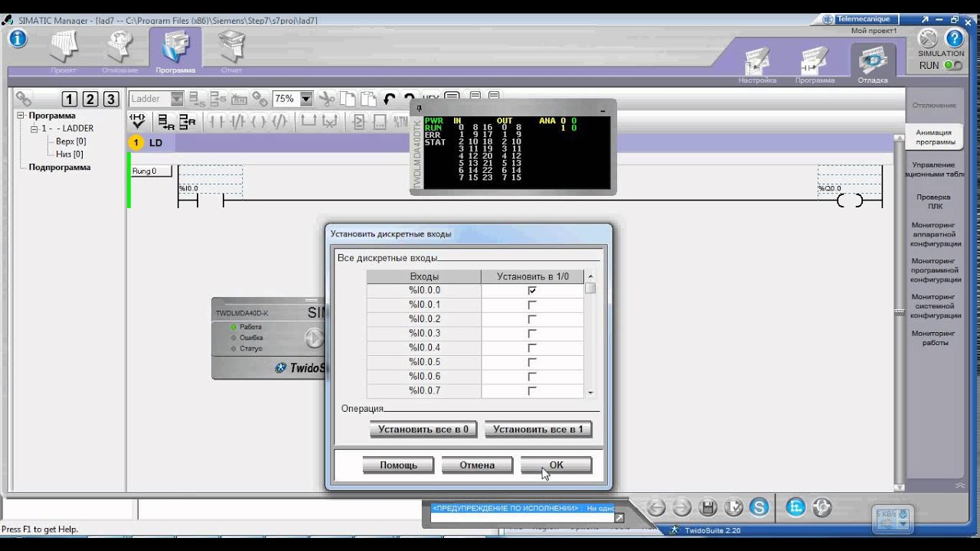Check the %I0.0.7 input checkbox
This screenshot has width=980, height=551.
pos(532,391)
